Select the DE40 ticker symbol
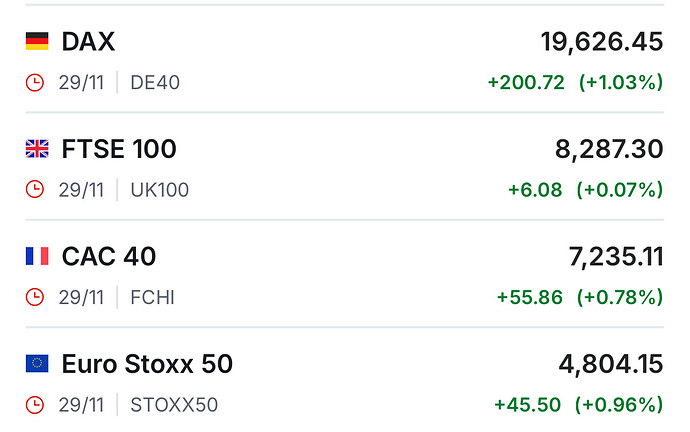The height and width of the screenshot is (432, 690). point(155,82)
